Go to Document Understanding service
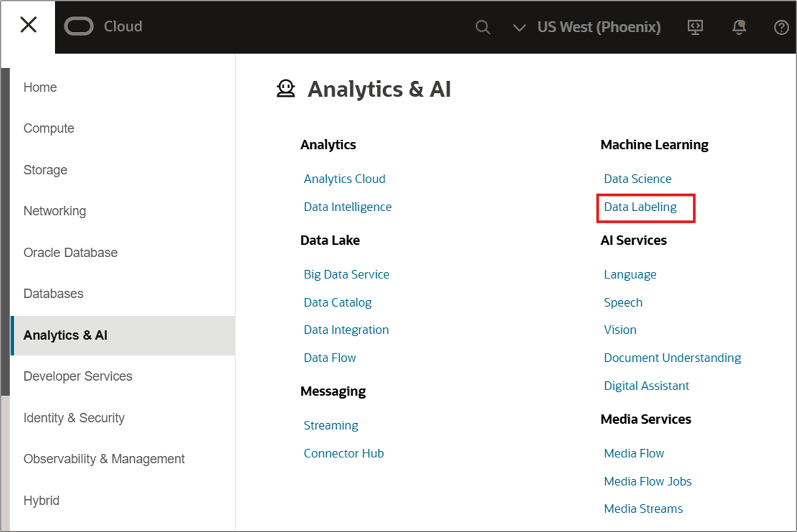Viewport: 797px width, 532px height. [672, 358]
